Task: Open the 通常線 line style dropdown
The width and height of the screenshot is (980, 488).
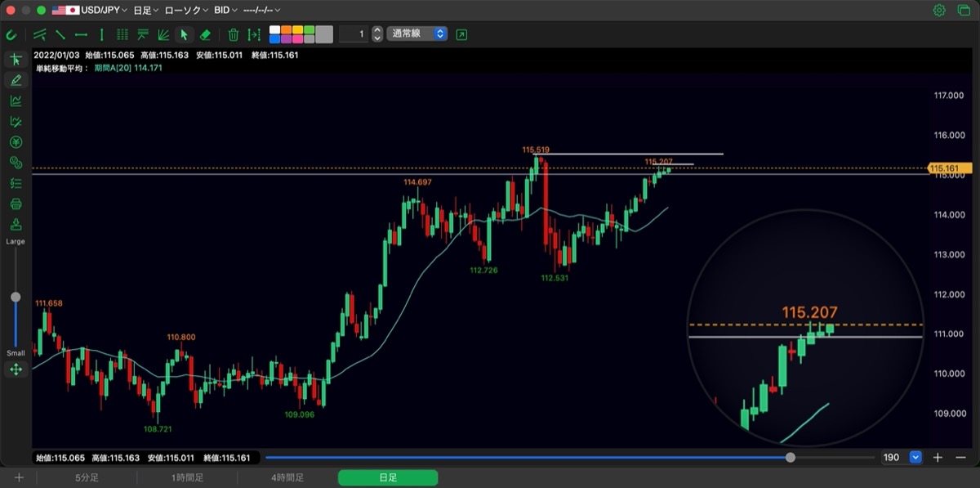Action: pos(417,34)
